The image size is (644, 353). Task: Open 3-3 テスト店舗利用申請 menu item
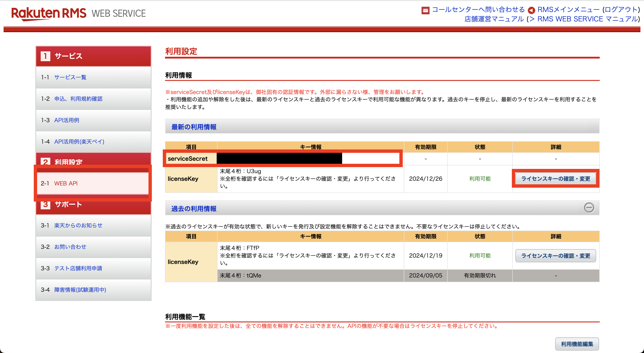[x=78, y=268]
